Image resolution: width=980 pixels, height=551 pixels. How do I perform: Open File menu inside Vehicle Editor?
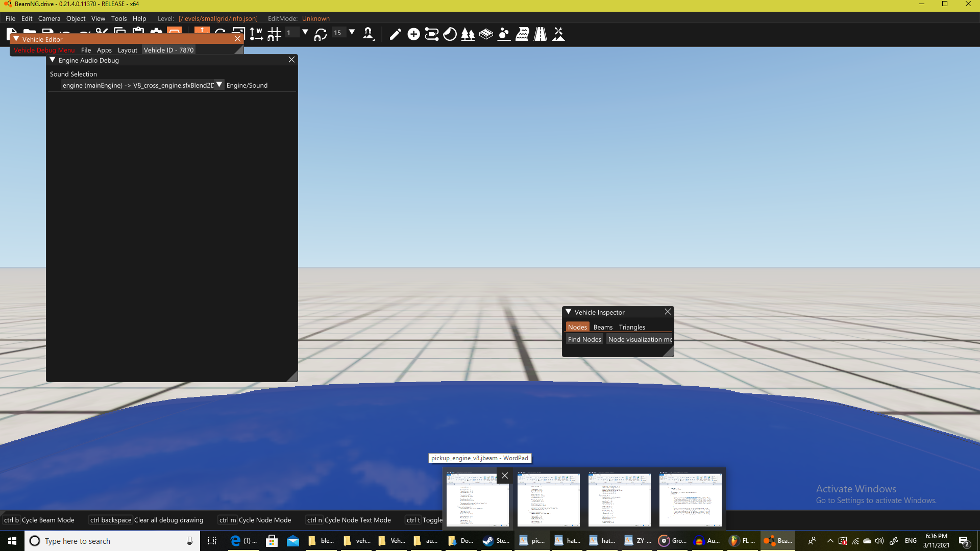pyautogui.click(x=86, y=50)
